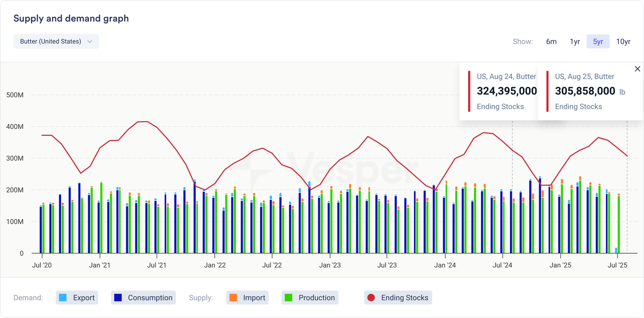Show the 10yr time range
This screenshot has height=318, width=644.
point(623,42)
